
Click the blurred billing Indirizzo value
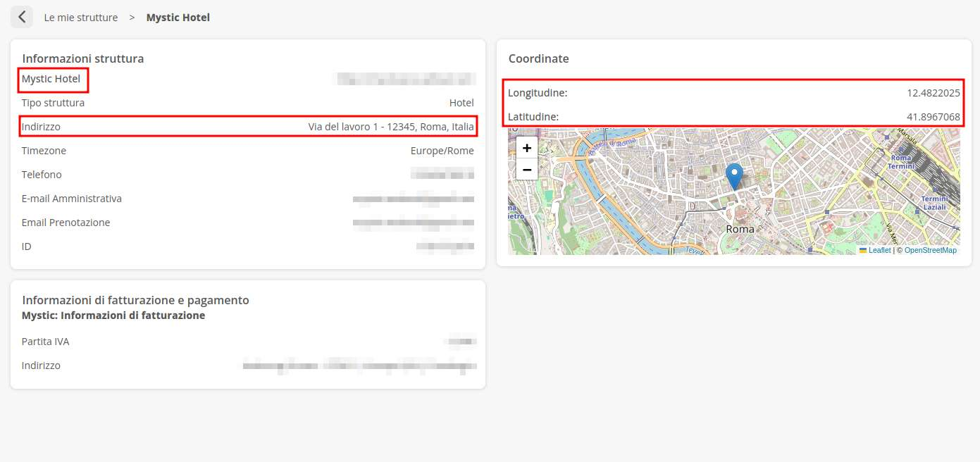pos(359,366)
